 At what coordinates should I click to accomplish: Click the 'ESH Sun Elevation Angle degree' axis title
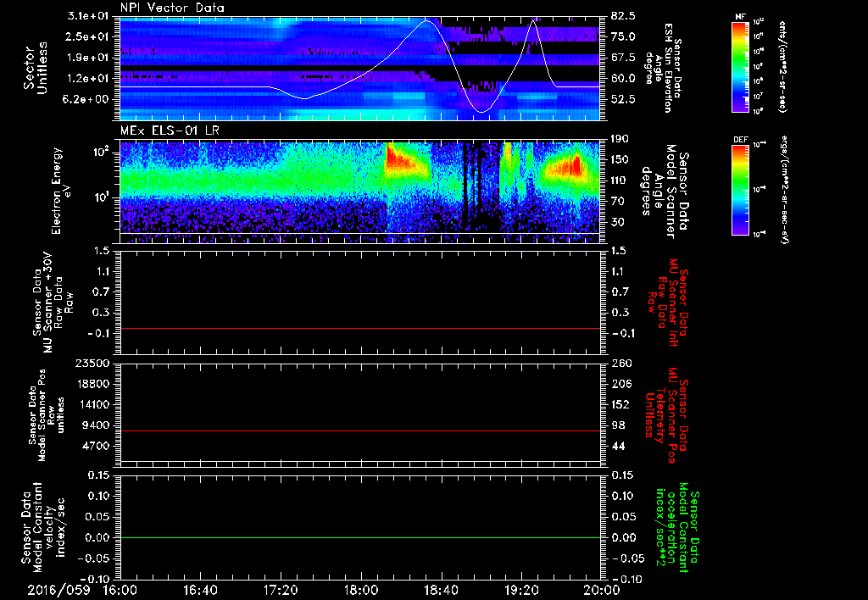click(x=662, y=68)
